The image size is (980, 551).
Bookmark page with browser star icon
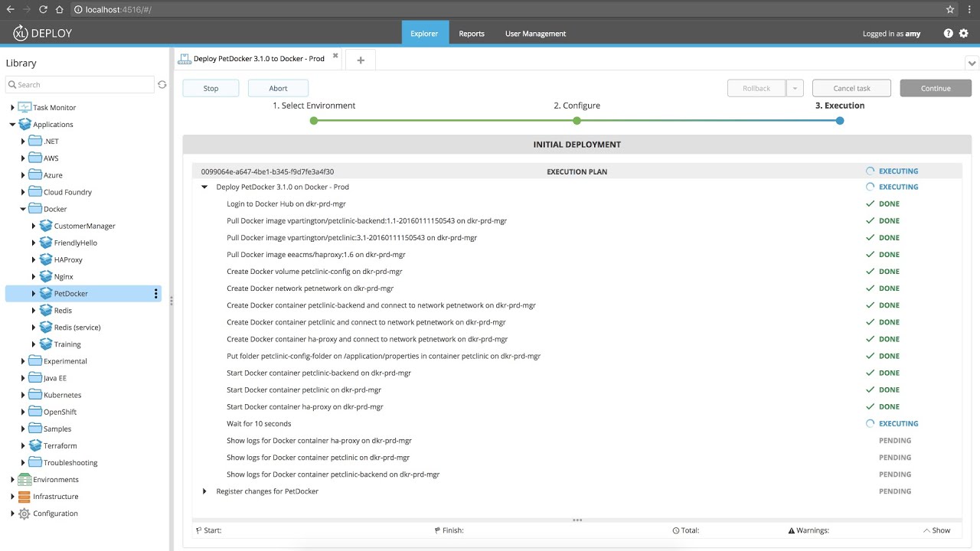pos(950,9)
